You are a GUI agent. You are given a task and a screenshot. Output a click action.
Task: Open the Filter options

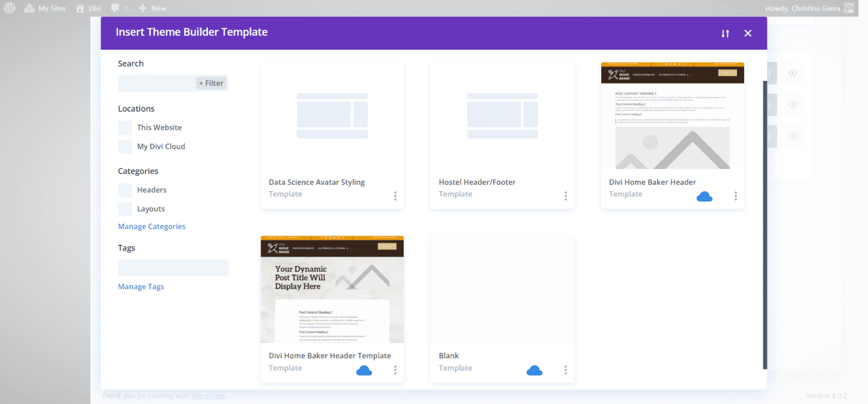[x=211, y=82]
